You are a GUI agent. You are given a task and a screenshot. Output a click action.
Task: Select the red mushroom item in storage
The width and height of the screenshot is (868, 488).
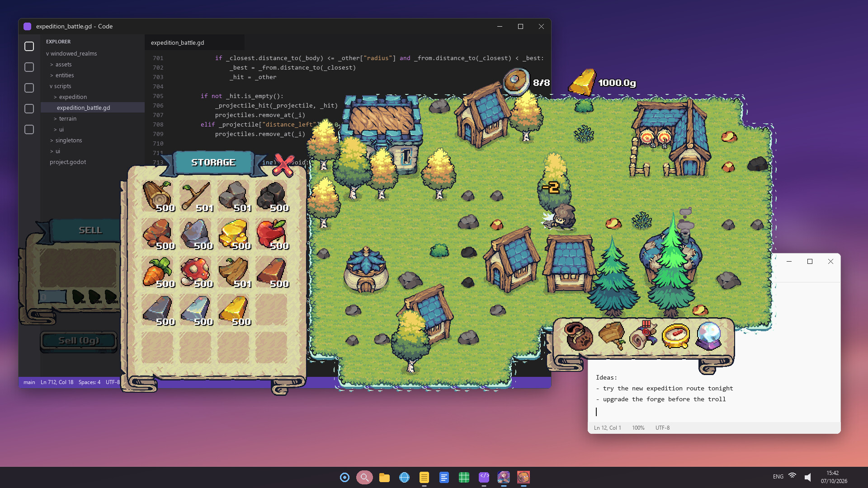(x=195, y=272)
